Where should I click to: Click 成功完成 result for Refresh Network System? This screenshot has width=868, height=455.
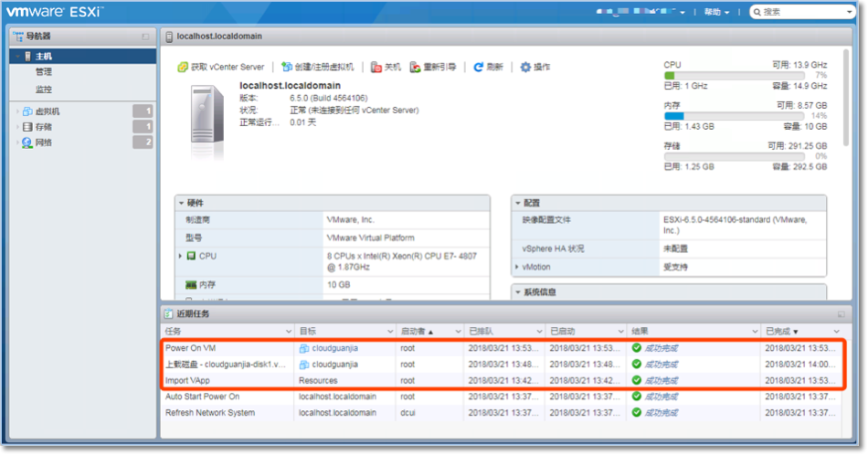[x=661, y=412]
